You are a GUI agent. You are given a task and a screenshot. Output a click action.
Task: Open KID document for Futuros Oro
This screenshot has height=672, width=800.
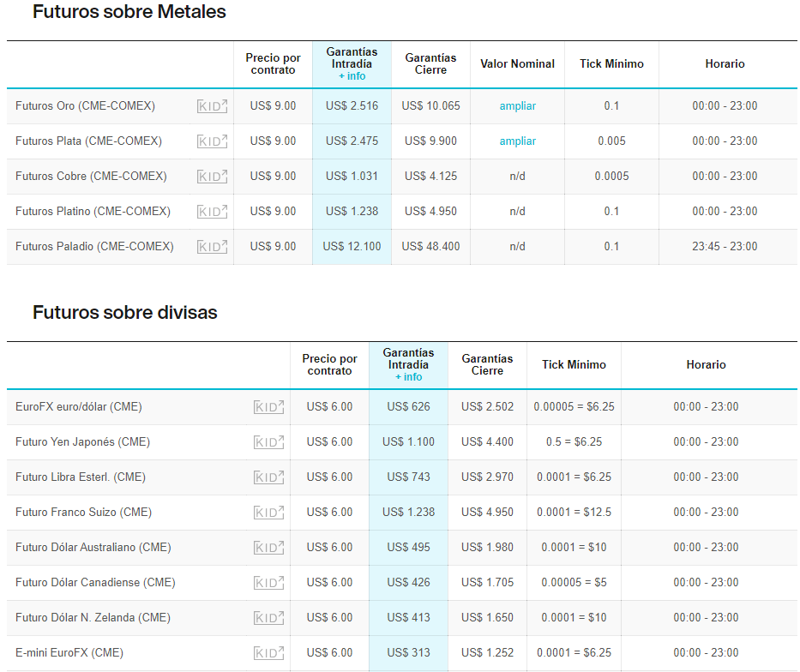(x=212, y=106)
